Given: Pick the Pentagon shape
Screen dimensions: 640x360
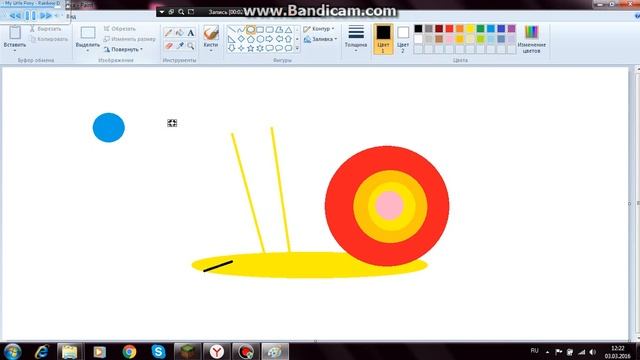Looking at the screenshot, I should (251, 39).
